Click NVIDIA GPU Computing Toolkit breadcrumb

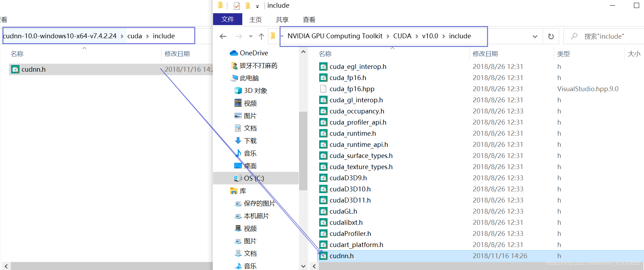(x=335, y=36)
